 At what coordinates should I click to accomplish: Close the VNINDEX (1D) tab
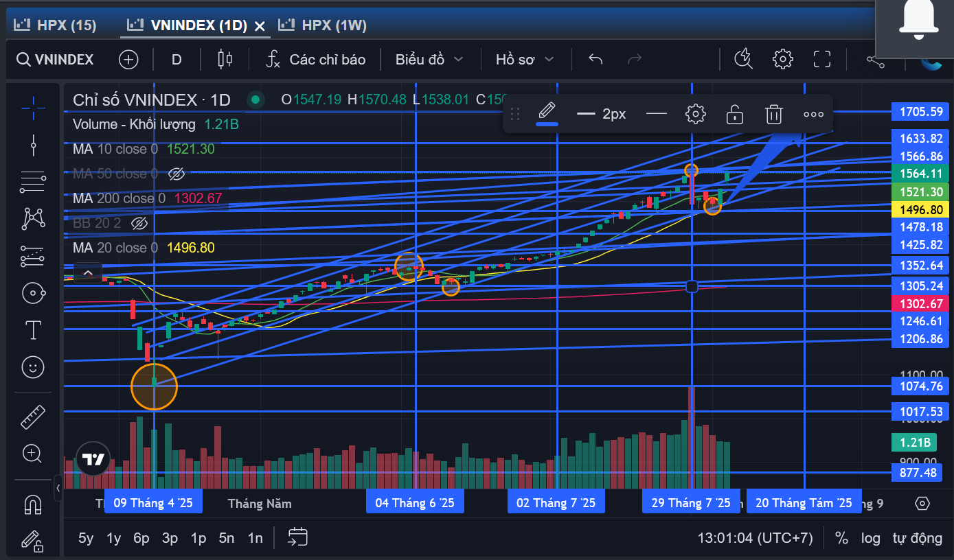(260, 26)
